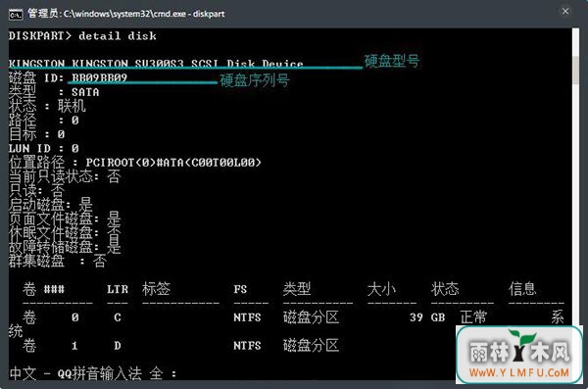Click the SATA type value
Viewport: 588px width, 389px height.
(x=85, y=92)
